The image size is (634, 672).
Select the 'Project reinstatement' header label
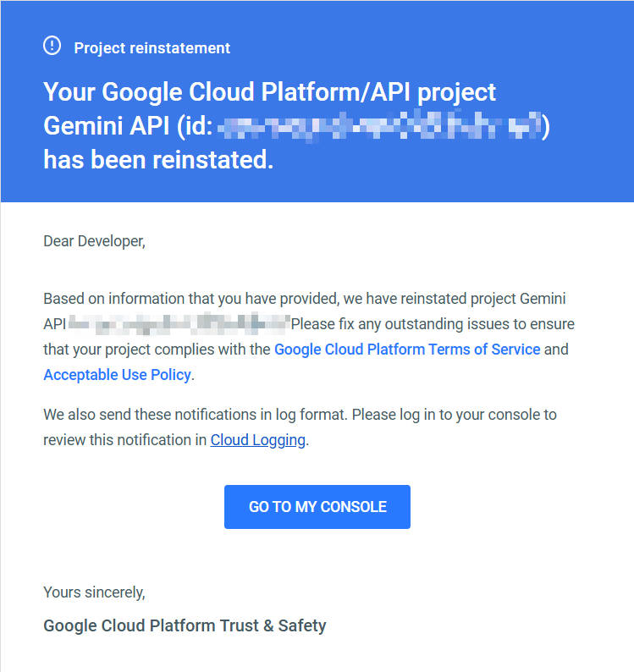152,48
